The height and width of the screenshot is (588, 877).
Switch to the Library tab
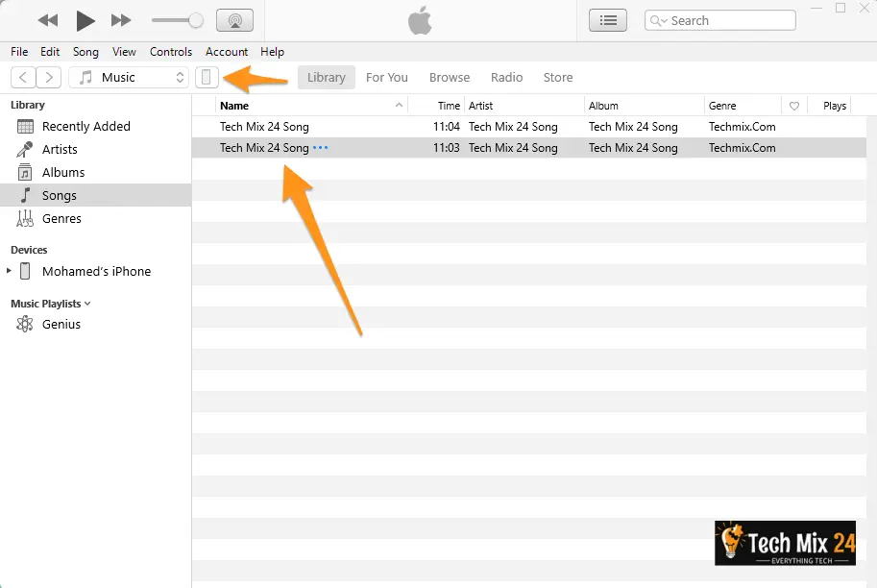pyautogui.click(x=326, y=77)
